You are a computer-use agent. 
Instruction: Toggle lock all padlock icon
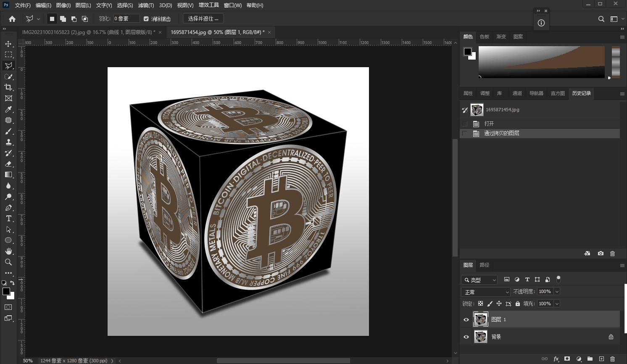pyautogui.click(x=518, y=304)
